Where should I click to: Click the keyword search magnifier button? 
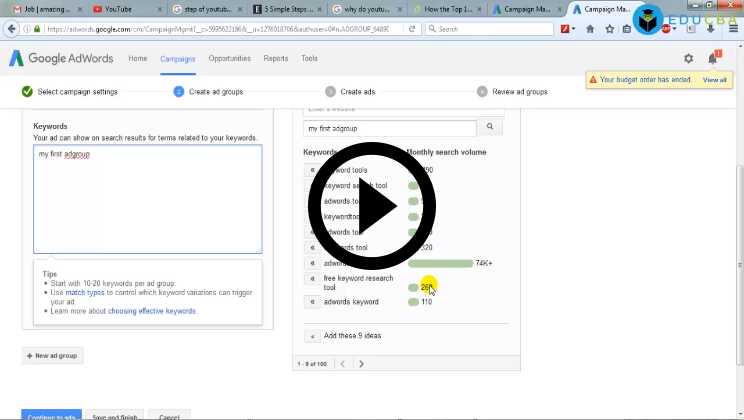coord(490,128)
